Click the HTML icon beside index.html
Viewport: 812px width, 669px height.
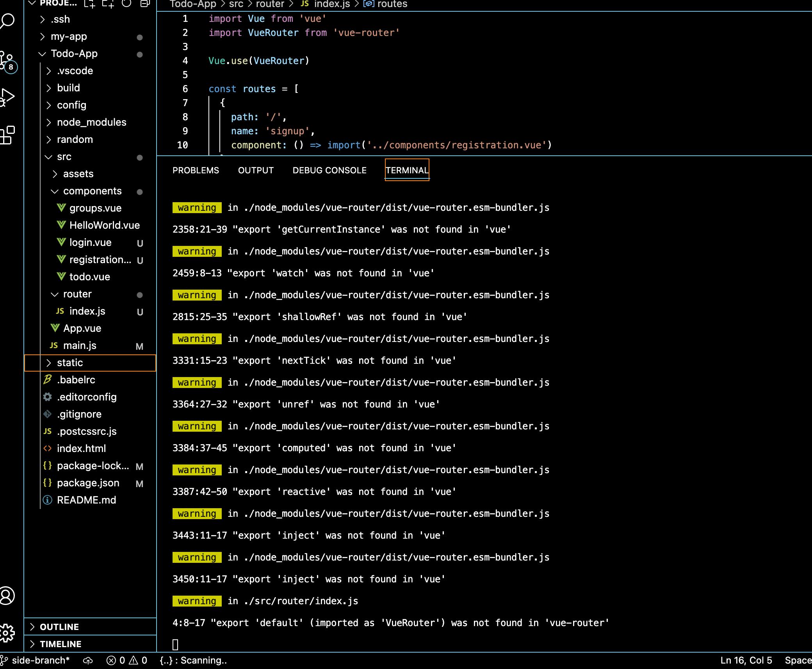pos(48,448)
